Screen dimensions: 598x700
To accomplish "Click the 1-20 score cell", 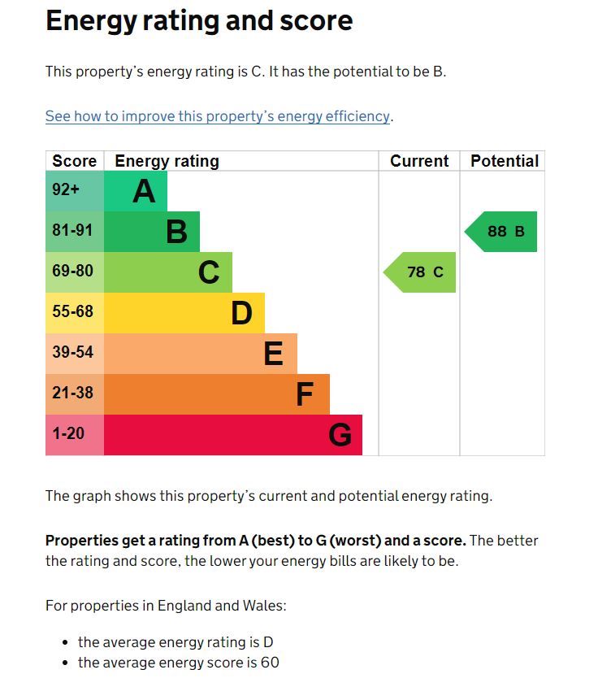I will point(75,435).
